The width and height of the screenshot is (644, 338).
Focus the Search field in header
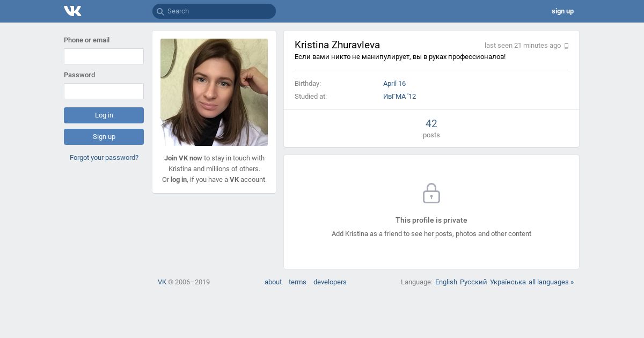click(217, 11)
